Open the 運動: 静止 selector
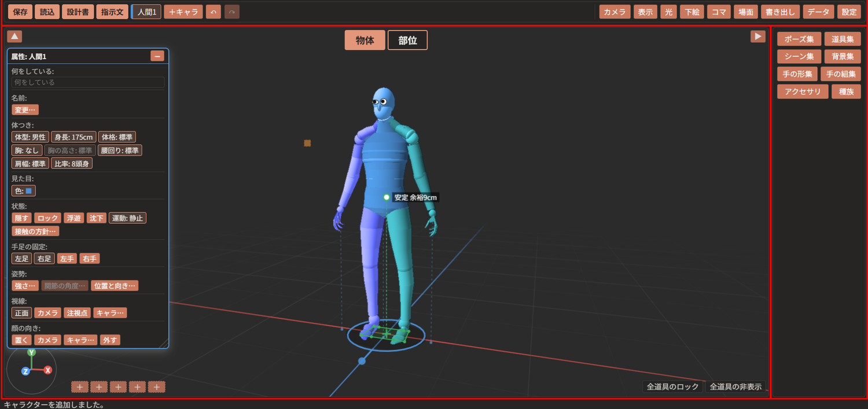Image resolution: width=868 pixels, height=409 pixels. pos(127,218)
